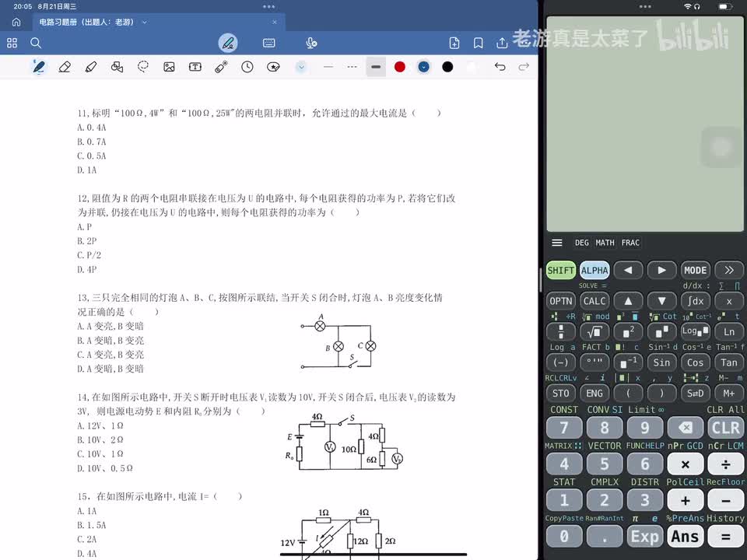Tap the multiply key

[685, 464]
